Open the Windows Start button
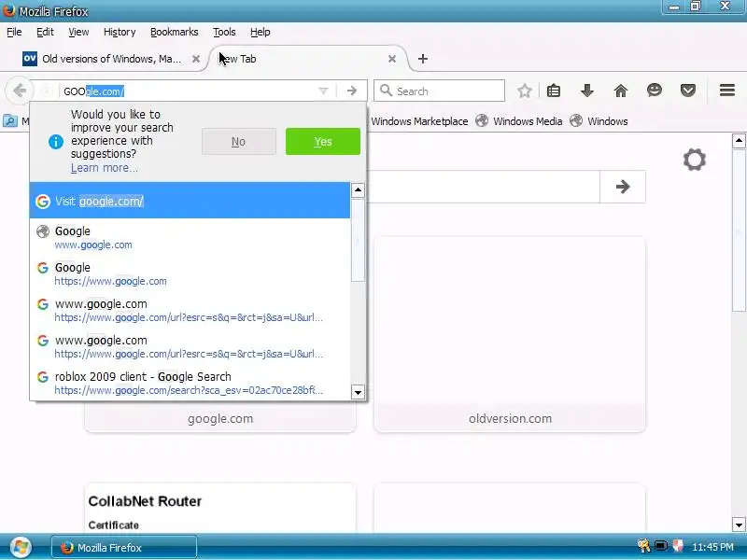Screen dimensions: 747x560 point(20,547)
